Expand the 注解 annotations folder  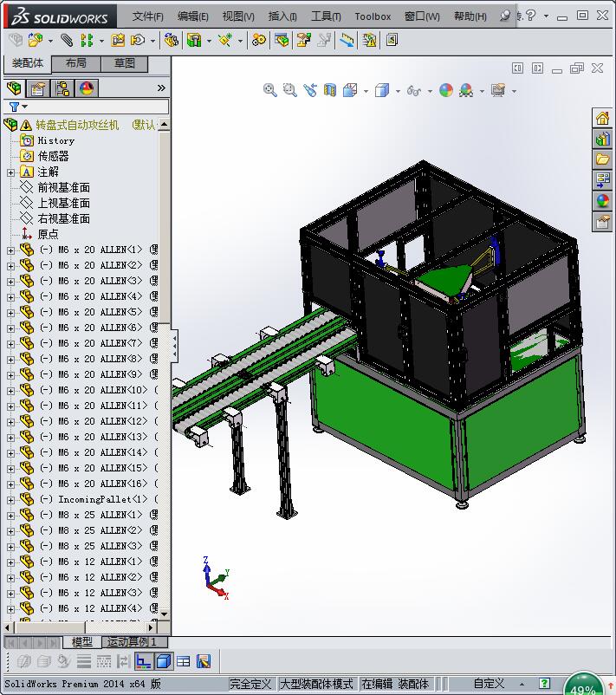point(10,172)
